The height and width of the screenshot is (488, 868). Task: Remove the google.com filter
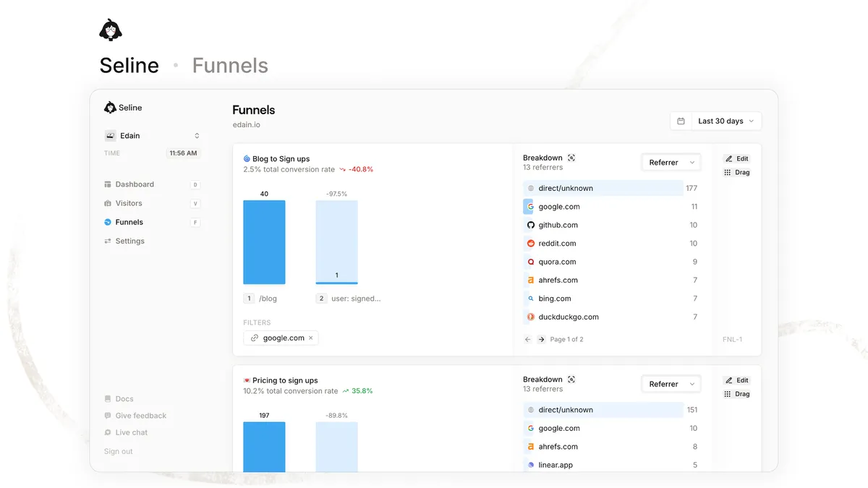pyautogui.click(x=311, y=338)
